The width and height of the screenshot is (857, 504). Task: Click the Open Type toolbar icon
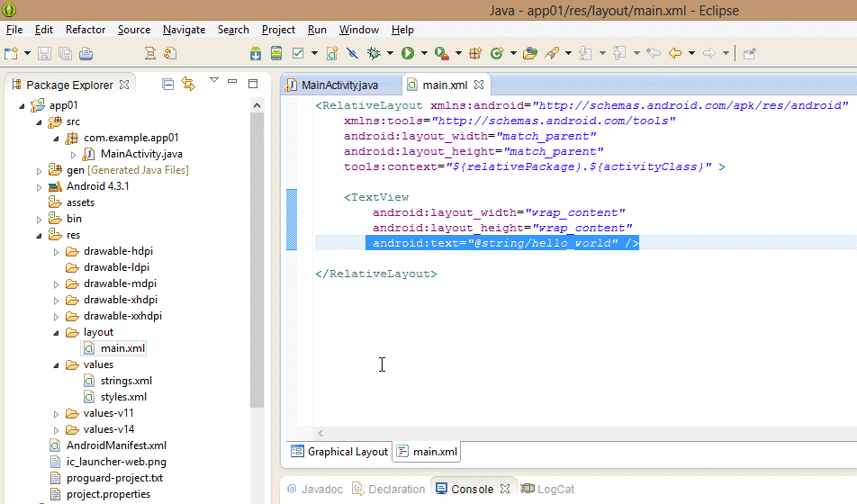[x=529, y=54]
